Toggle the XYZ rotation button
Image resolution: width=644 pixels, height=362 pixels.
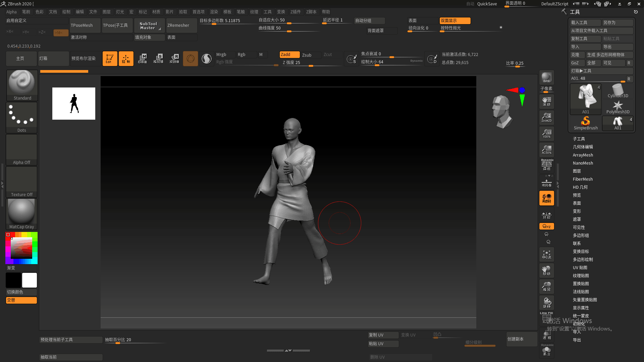pyautogui.click(x=546, y=226)
